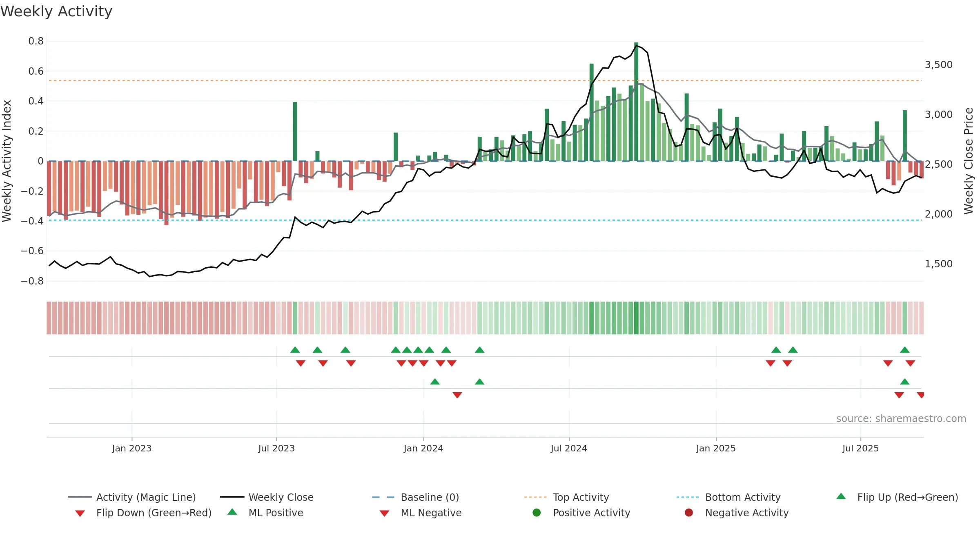This screenshot has height=551, width=980.
Task: Click the last flip-down marker at far right
Action: pos(910,363)
